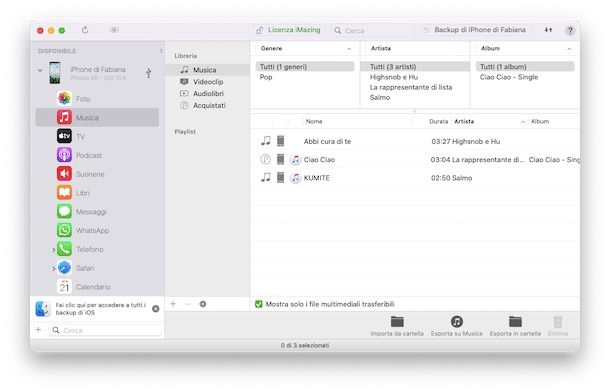Click Importa da cartella

397,326
